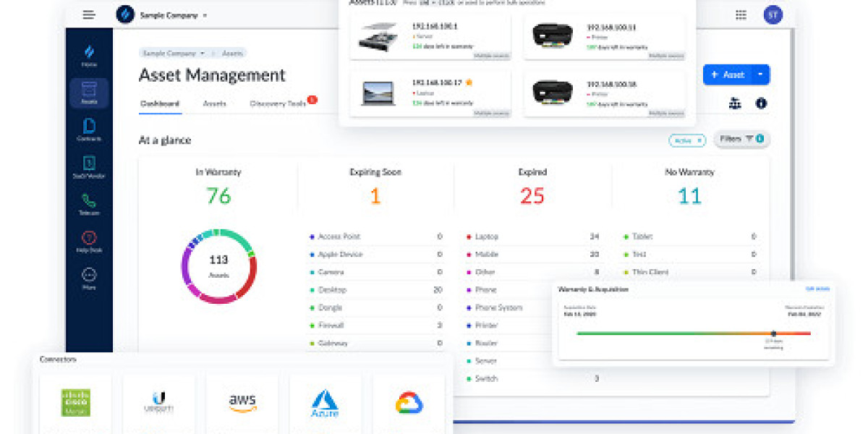Click the company logo in the top bar
868x434 pixels.
click(x=126, y=14)
